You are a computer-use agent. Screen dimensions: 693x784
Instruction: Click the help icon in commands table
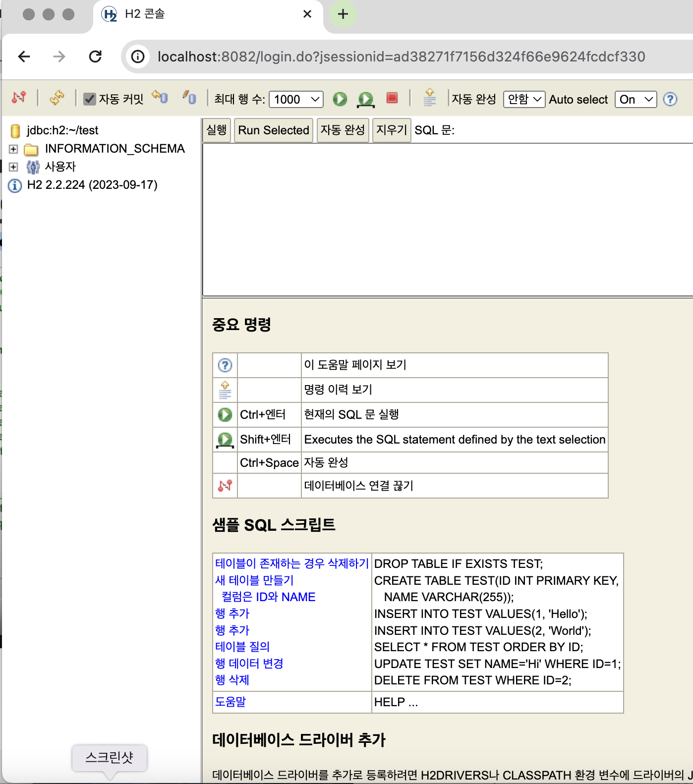(x=225, y=365)
